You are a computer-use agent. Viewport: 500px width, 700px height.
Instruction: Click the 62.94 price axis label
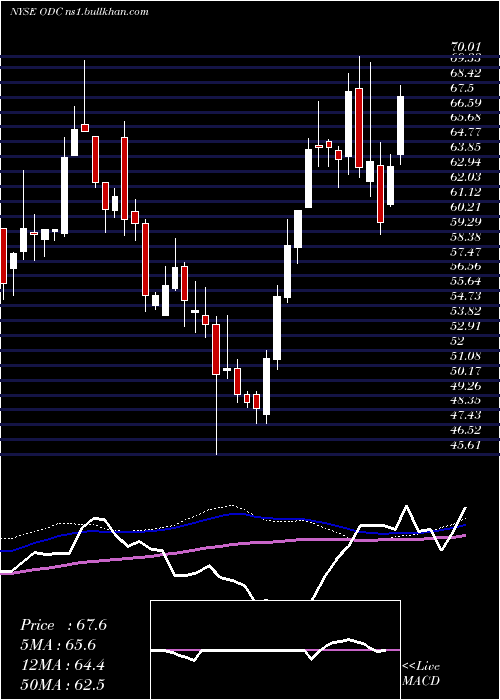tap(467, 162)
